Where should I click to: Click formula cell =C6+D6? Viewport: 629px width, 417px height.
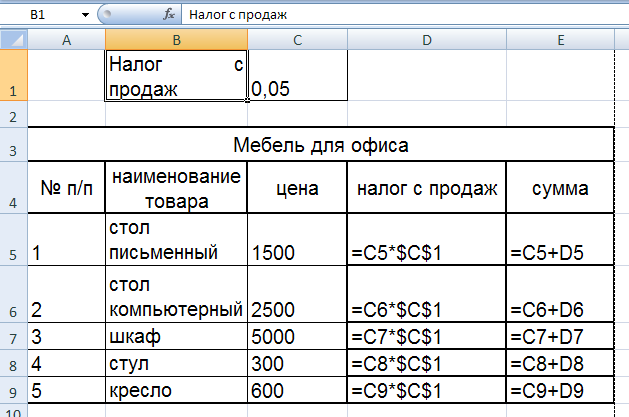pyautogui.click(x=560, y=294)
